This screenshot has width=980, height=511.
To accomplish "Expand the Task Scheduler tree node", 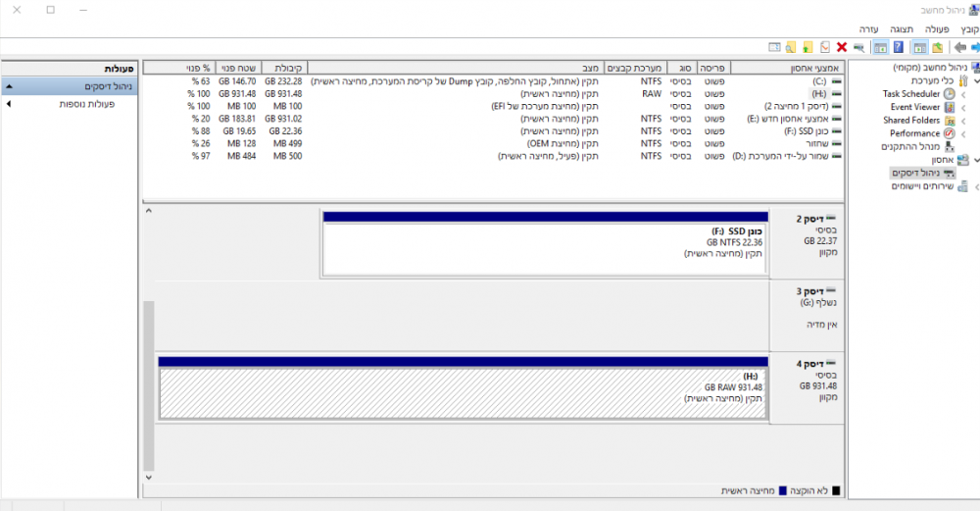I will 963,94.
